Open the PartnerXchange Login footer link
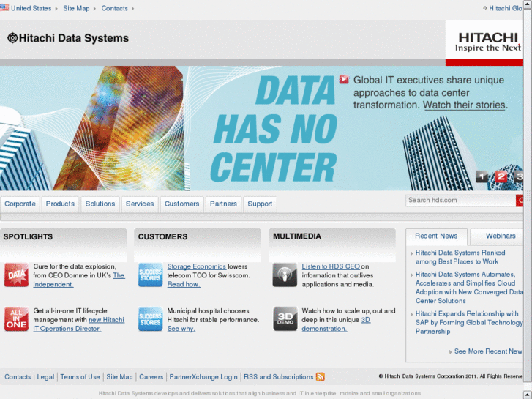532x399 pixels. coord(203,377)
